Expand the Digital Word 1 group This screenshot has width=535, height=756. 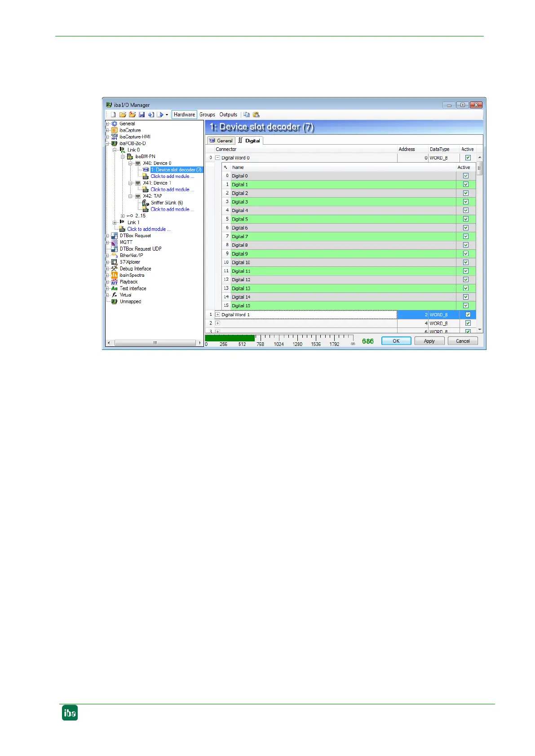[217, 314]
